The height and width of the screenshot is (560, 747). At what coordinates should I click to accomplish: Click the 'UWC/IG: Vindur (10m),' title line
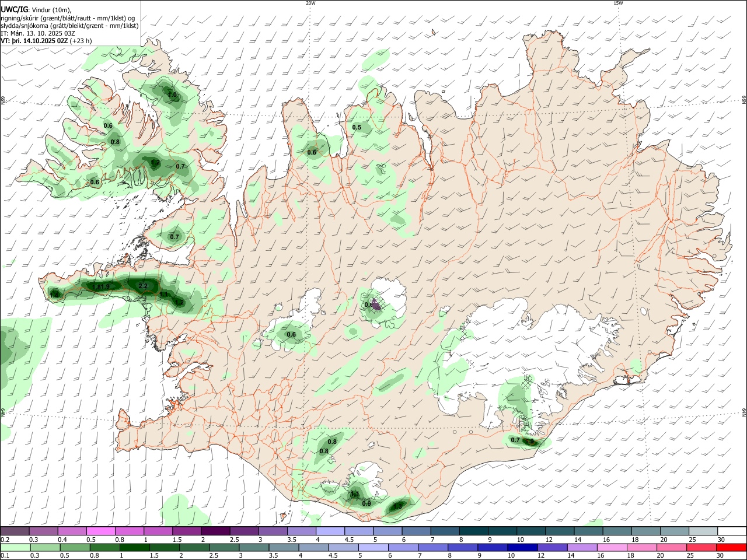click(36, 10)
